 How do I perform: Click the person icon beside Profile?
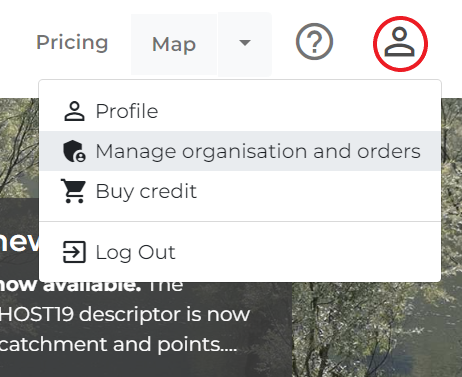point(74,111)
